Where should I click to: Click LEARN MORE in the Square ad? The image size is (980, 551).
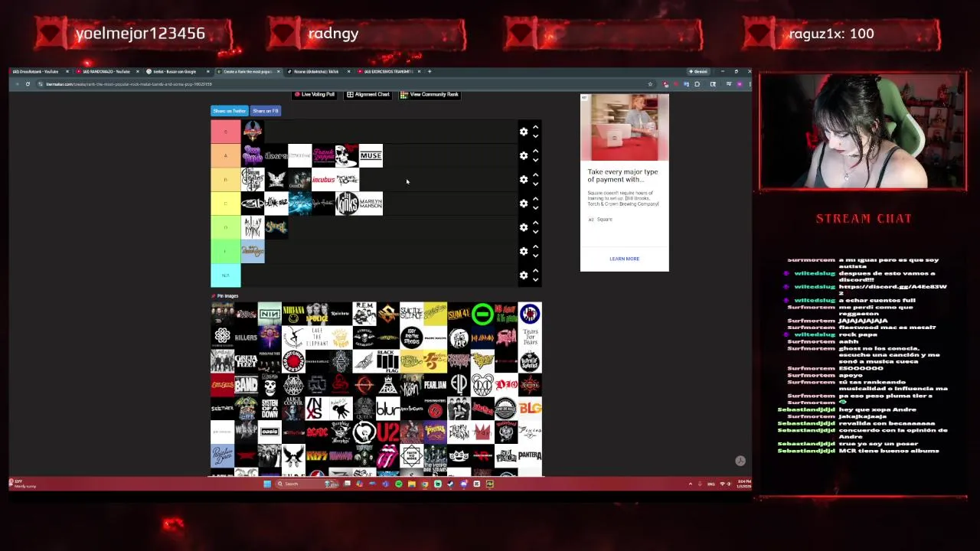(624, 259)
